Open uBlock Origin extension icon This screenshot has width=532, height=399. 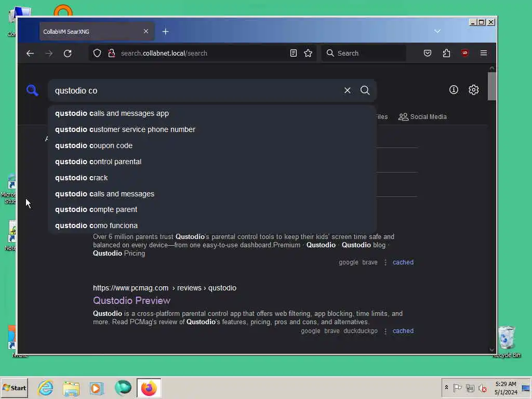coord(465,53)
